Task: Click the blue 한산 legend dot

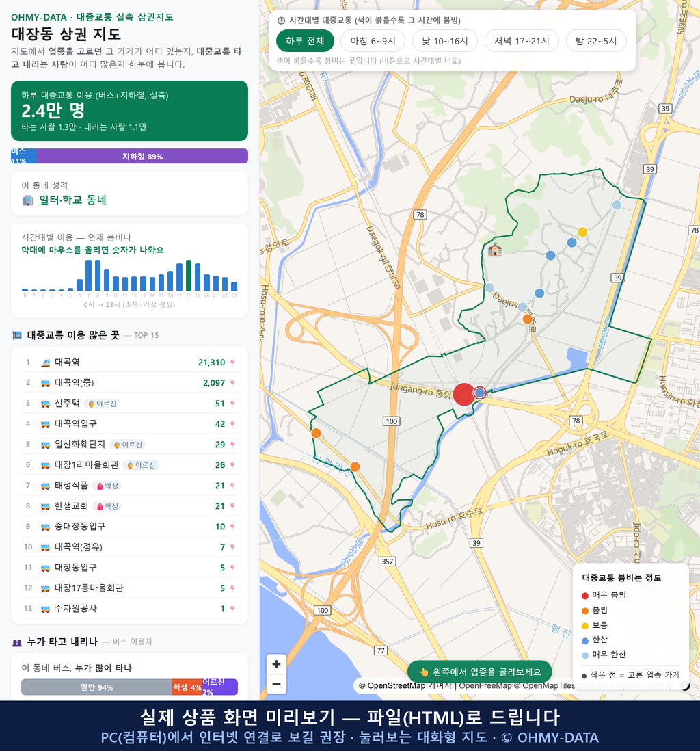Action: click(x=585, y=640)
